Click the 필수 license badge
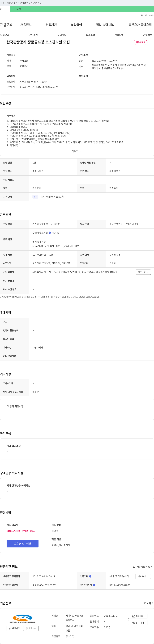The width and height of the screenshot is (154, 644). tap(35, 197)
